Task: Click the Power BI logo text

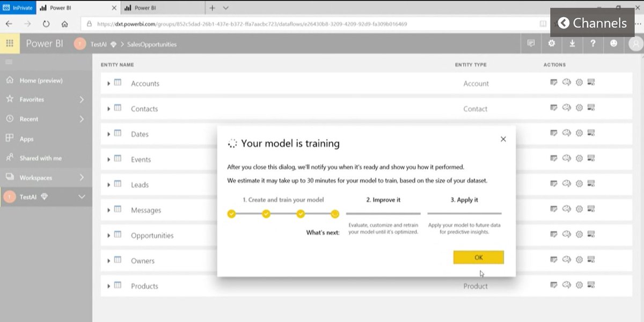Action: click(x=45, y=43)
